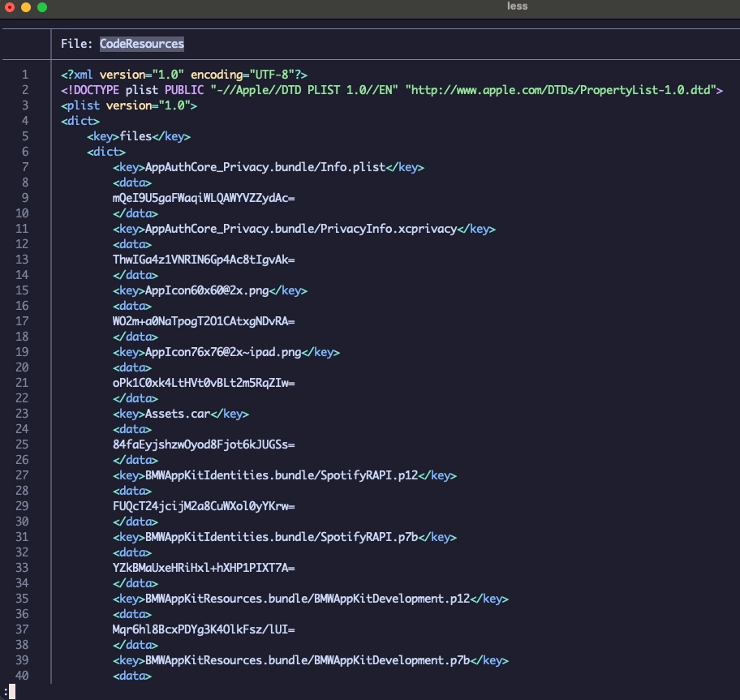
Task: Click the Assets.car key entry
Action: coord(181,414)
